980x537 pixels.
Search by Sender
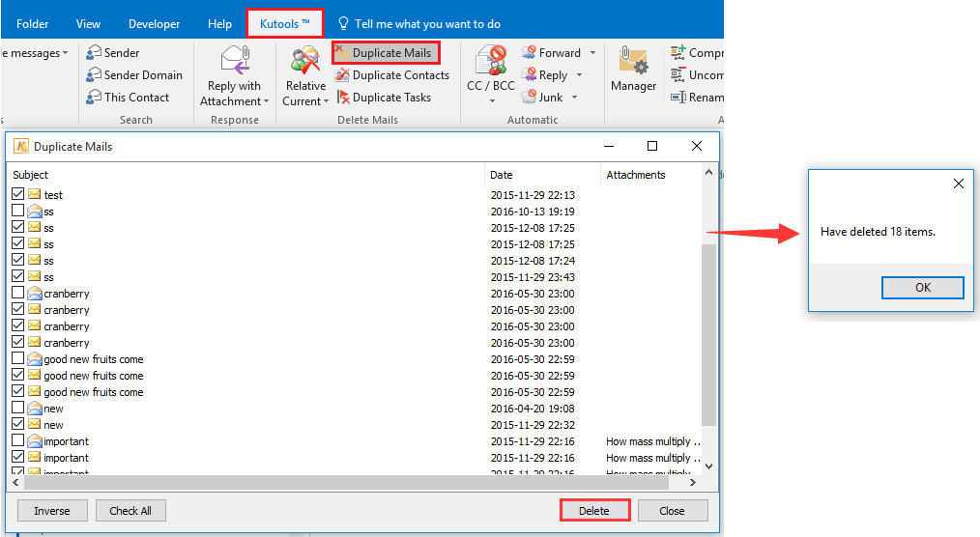113,53
